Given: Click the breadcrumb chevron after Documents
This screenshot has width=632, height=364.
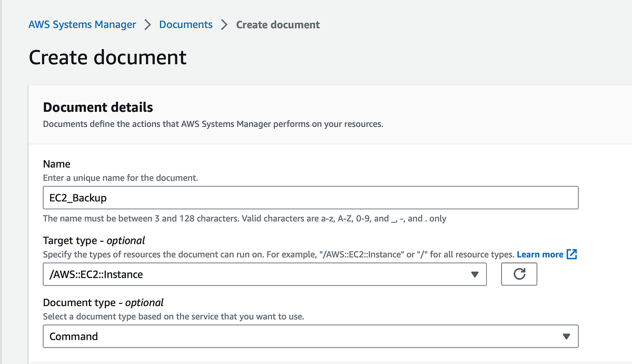Looking at the screenshot, I should click(224, 24).
